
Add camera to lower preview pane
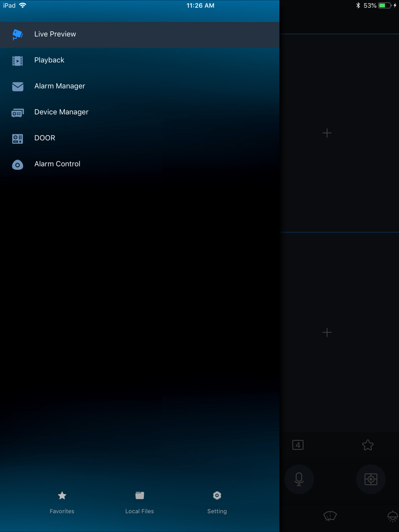(x=327, y=332)
